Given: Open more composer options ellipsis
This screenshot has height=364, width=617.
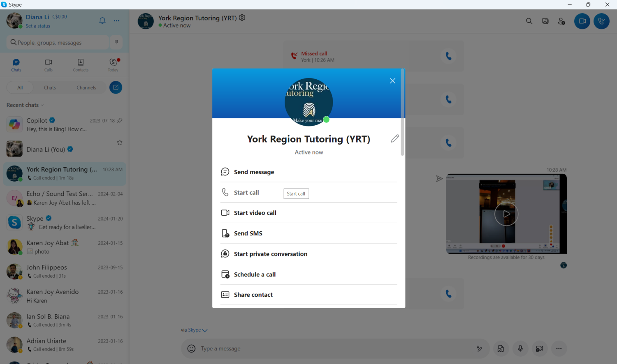Looking at the screenshot, I should pyautogui.click(x=559, y=348).
